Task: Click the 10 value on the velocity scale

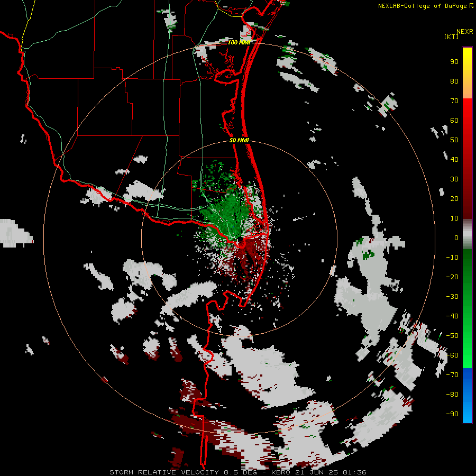Action: (x=454, y=218)
